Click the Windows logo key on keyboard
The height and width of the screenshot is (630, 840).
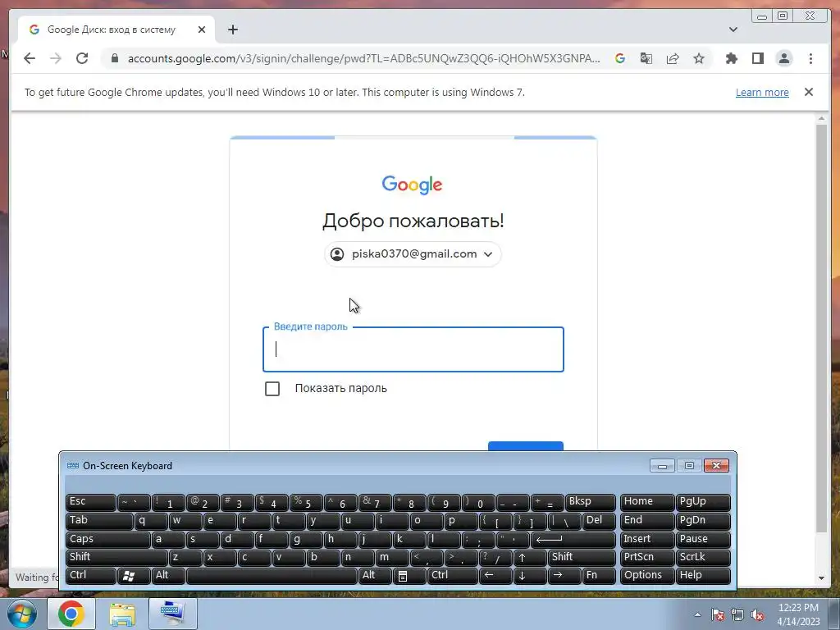(x=134, y=575)
